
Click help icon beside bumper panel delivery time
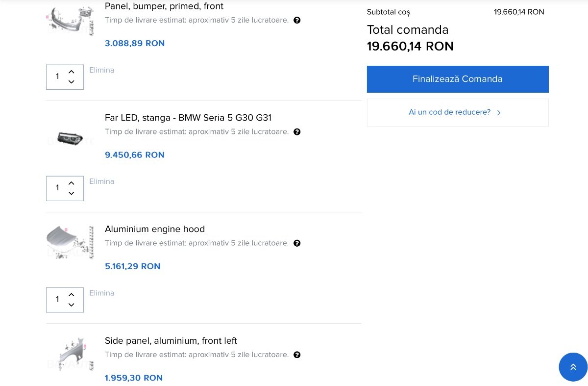click(297, 21)
